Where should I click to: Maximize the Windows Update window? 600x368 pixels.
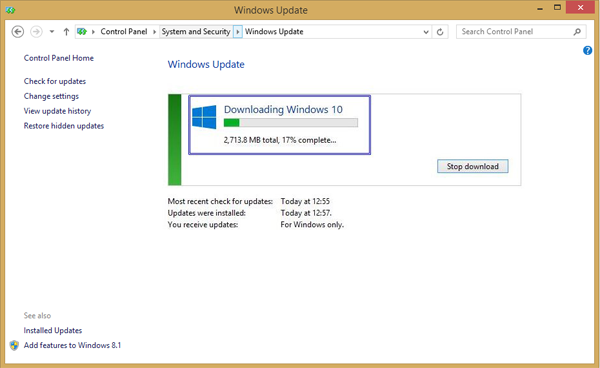558,8
